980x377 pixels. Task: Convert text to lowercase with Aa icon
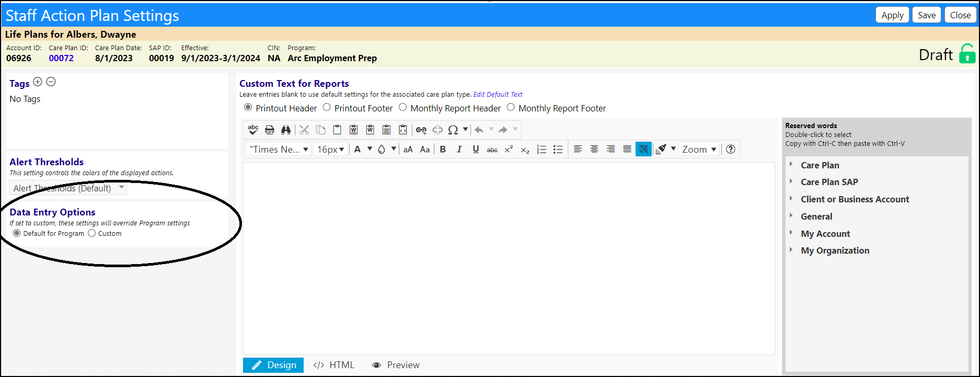point(425,150)
